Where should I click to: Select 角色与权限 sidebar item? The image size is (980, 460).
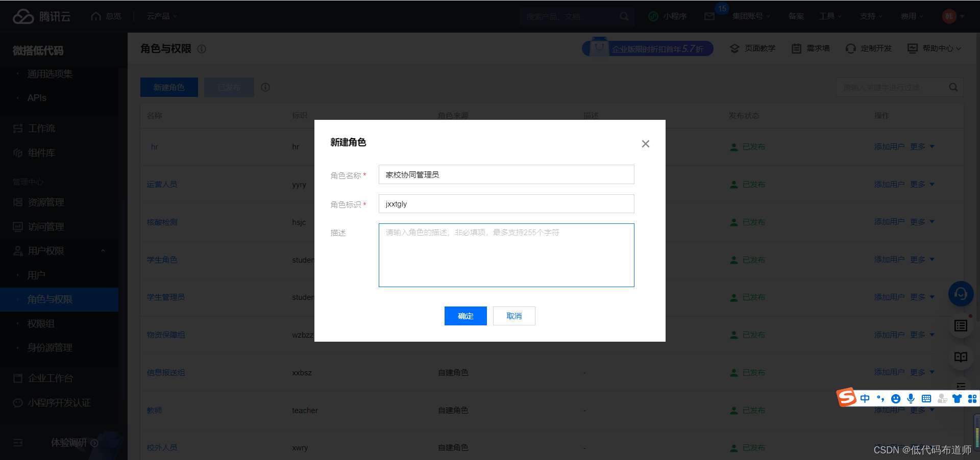(x=50, y=299)
